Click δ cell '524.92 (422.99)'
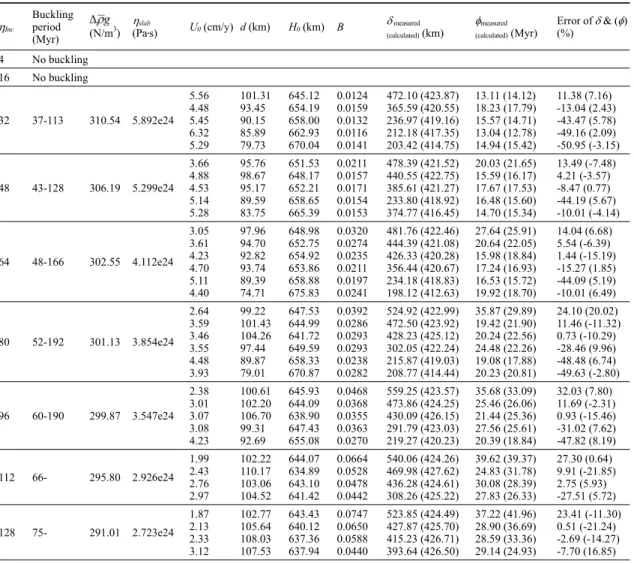 click(x=423, y=311)
